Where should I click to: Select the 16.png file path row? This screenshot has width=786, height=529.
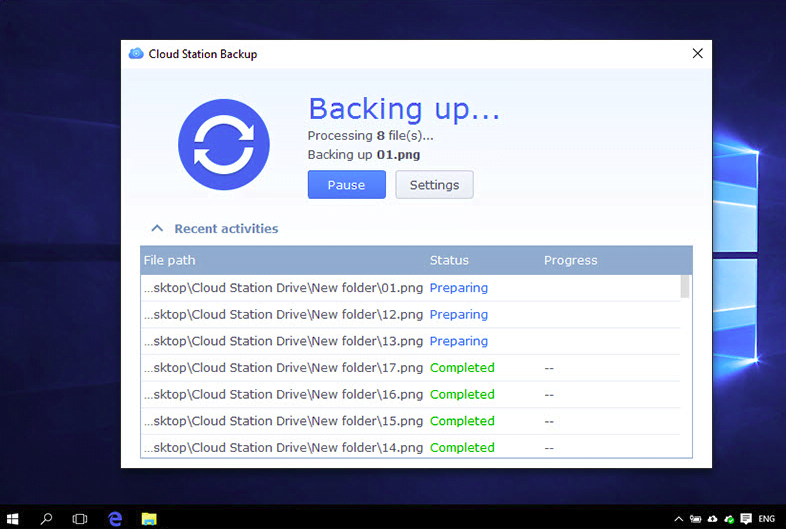coord(410,394)
